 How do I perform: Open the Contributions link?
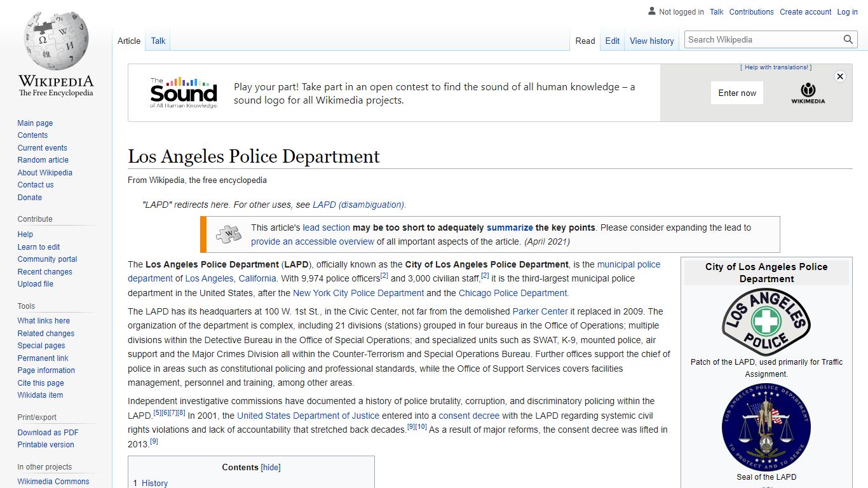pos(752,12)
